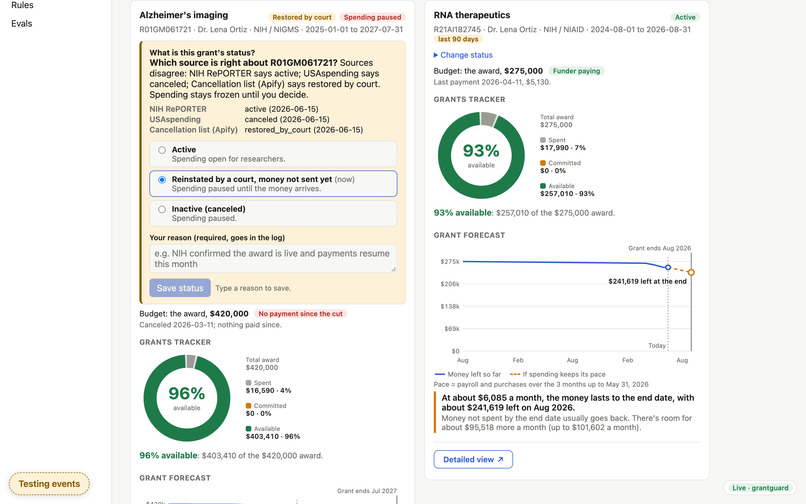Click the Money left so far legend
The width and height of the screenshot is (806, 504).
468,374
